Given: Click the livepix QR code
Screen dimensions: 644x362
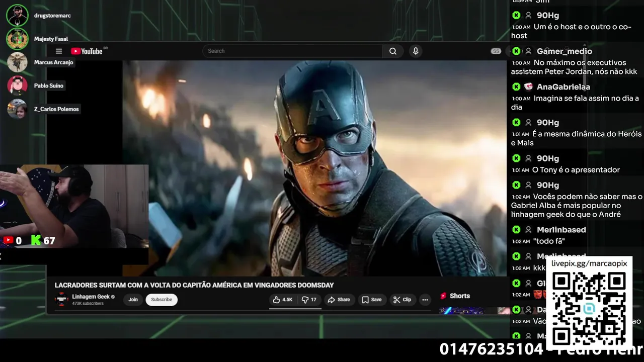Looking at the screenshot, I should pos(589,308).
